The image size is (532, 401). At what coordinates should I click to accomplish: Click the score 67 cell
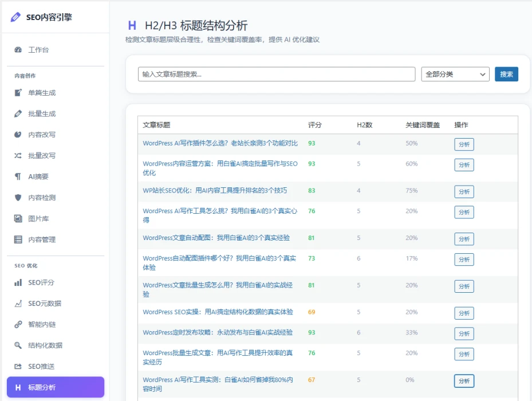tap(312, 380)
